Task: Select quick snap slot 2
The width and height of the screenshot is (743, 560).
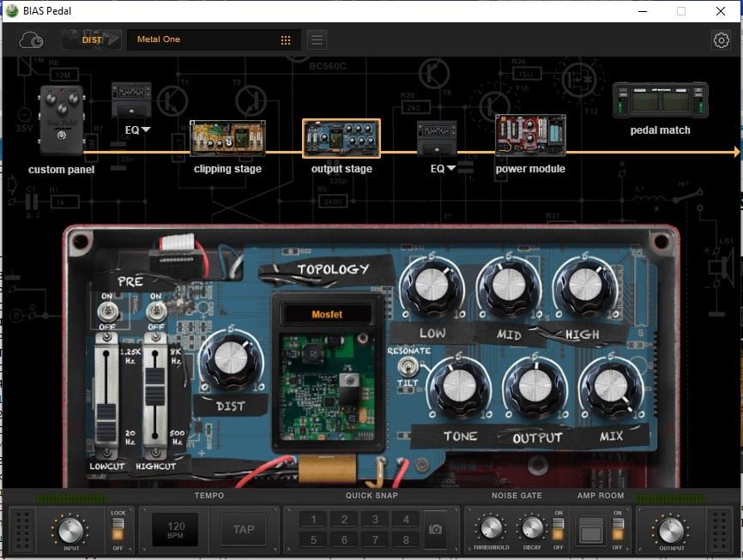Action: (x=345, y=519)
